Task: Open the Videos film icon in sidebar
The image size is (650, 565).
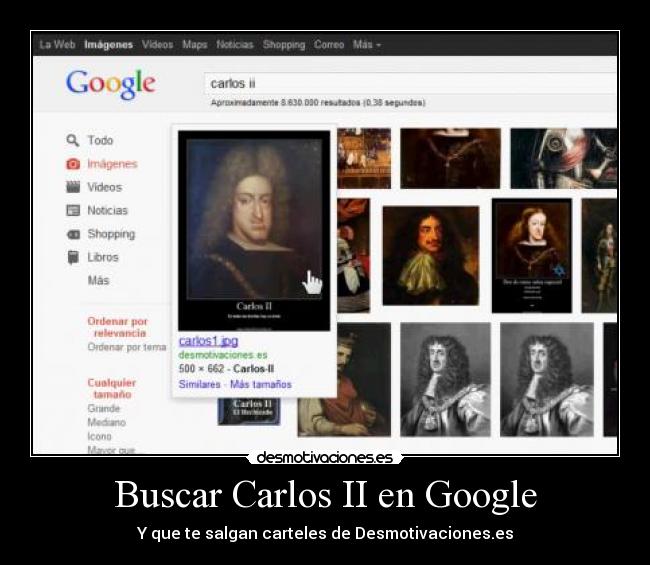Action: (73, 187)
